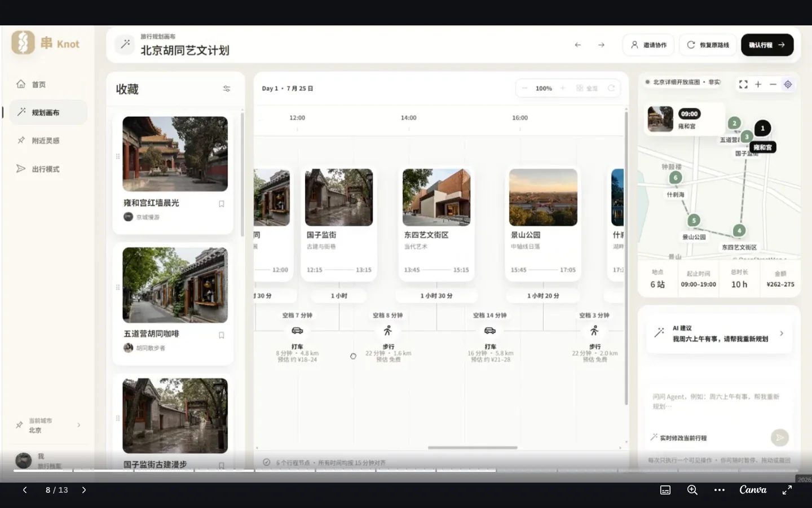Image resolution: width=812 pixels, height=508 pixels.
Task: Click the send icon in the AI chat
Action: [x=780, y=437]
